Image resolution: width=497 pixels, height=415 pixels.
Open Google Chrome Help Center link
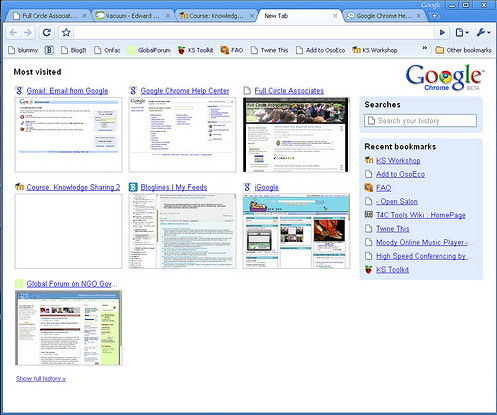(x=185, y=91)
